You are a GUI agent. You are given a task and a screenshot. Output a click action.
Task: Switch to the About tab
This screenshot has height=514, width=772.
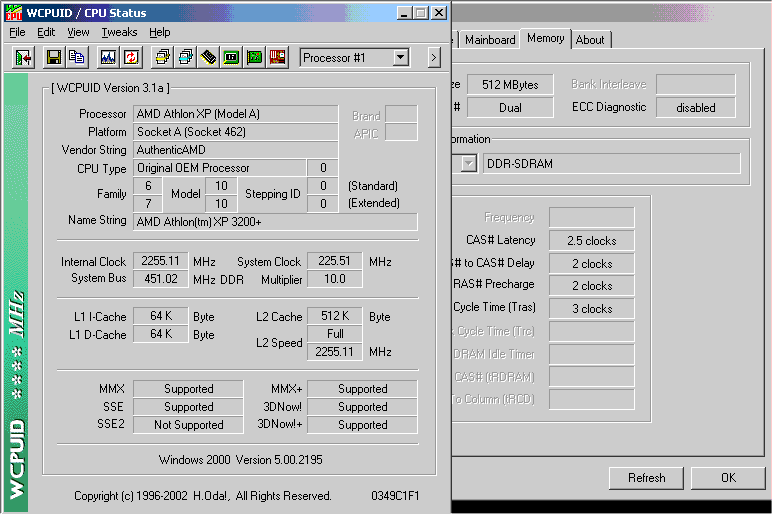590,40
